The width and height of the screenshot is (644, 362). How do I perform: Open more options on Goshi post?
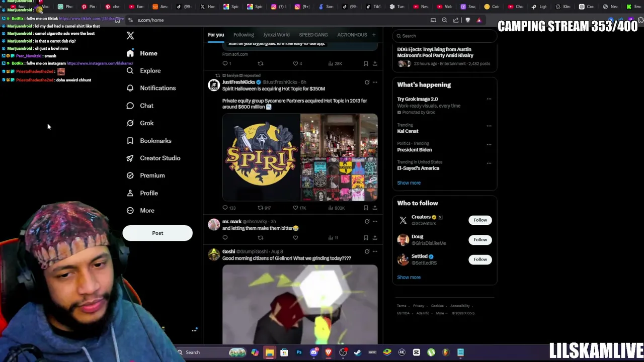coord(375,251)
